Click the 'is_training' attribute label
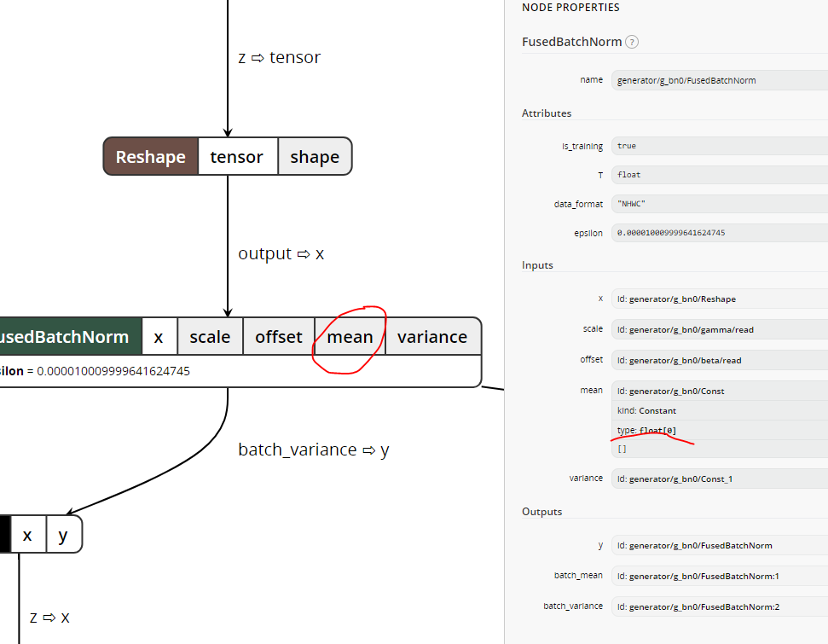This screenshot has width=828, height=644. (582, 147)
